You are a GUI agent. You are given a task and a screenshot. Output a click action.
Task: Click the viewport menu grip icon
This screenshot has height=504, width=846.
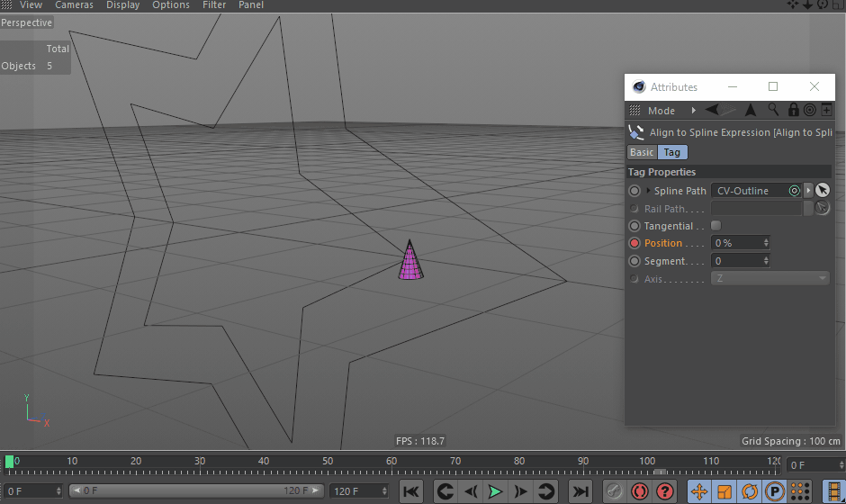6,4
